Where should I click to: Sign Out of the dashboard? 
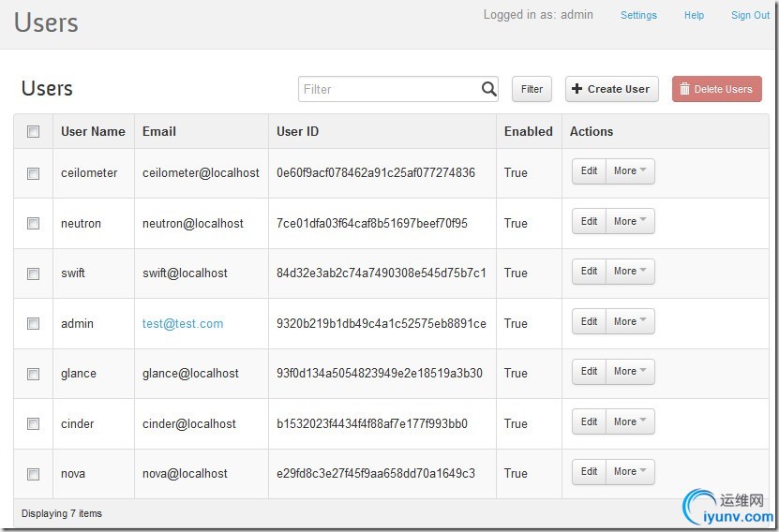click(x=750, y=15)
